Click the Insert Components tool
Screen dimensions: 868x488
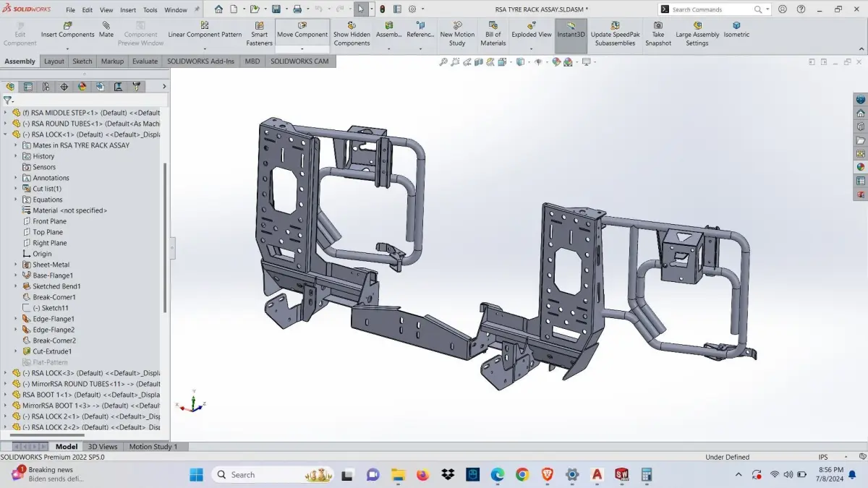coord(67,30)
